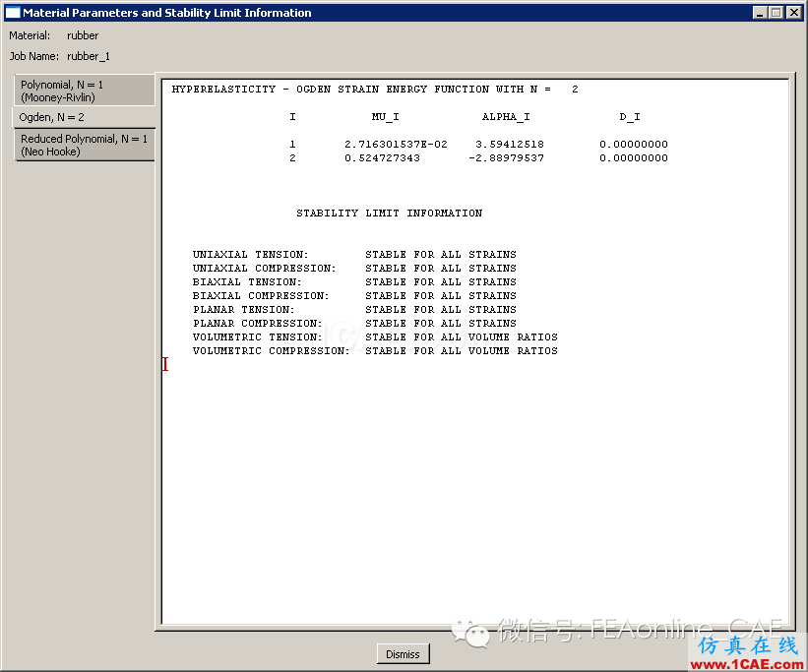808x672 pixels.
Task: Dismiss the material parameters dialog
Action: 403,654
